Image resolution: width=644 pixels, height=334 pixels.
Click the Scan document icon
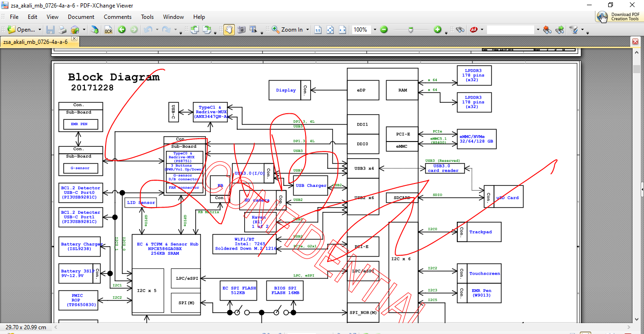coord(95,30)
